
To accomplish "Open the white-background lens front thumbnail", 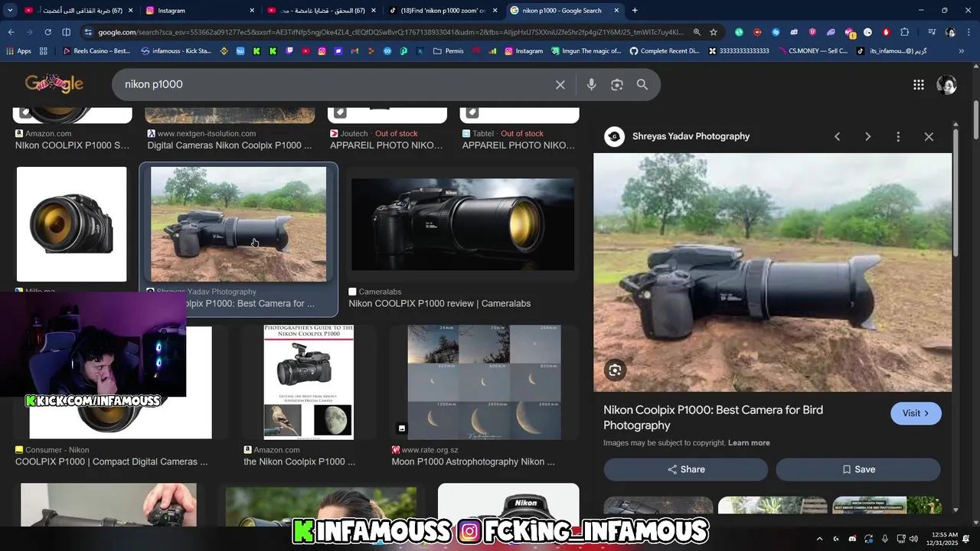I will pos(72,224).
